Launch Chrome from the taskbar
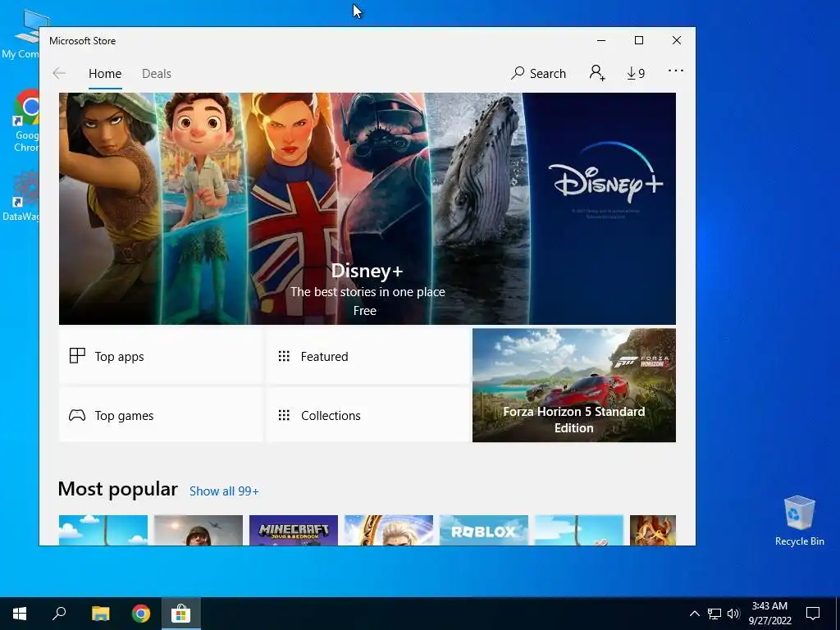The height and width of the screenshot is (630, 840). [141, 614]
